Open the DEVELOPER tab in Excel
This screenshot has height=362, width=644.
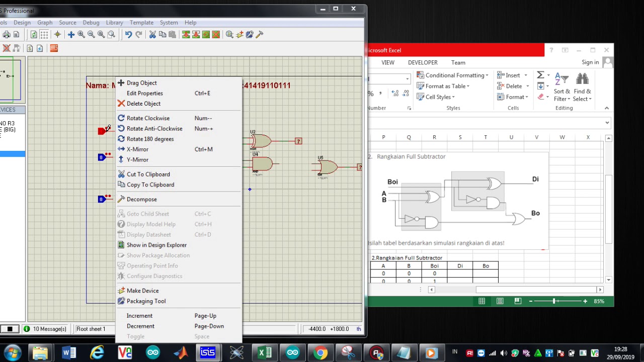tap(423, 62)
